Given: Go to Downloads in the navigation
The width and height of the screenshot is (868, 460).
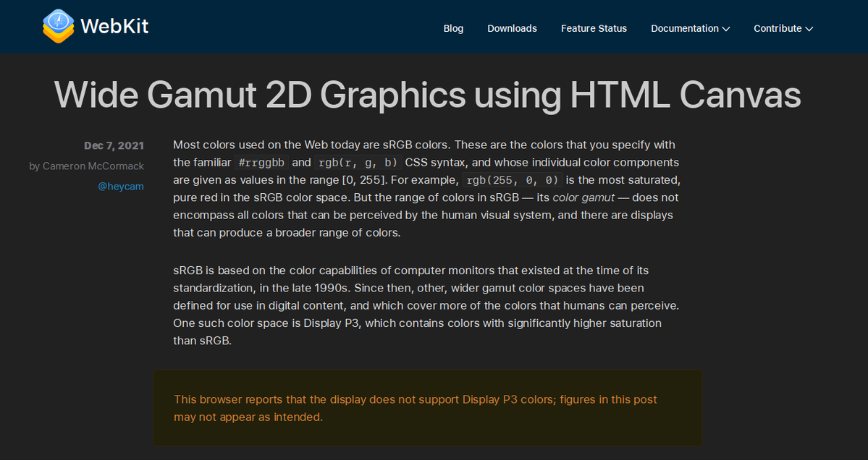Looking at the screenshot, I should (512, 28).
